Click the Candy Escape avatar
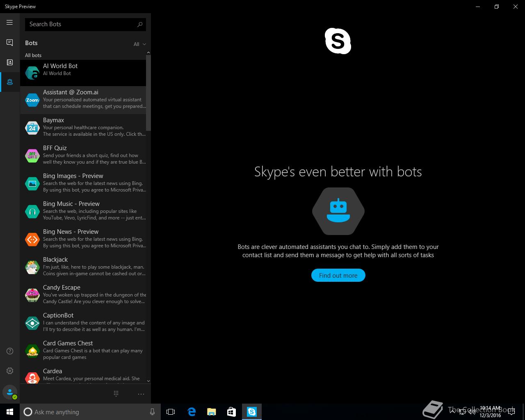This screenshot has height=420, width=525. pyautogui.click(x=32, y=295)
